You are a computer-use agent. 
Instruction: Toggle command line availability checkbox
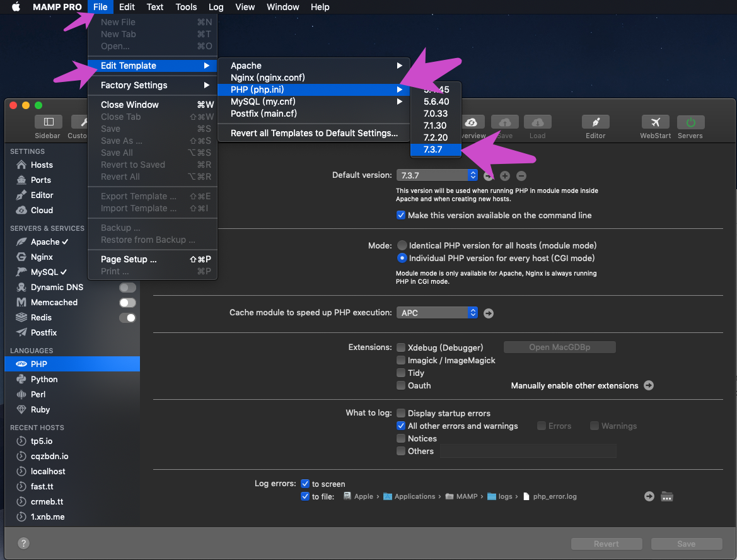[x=401, y=215]
